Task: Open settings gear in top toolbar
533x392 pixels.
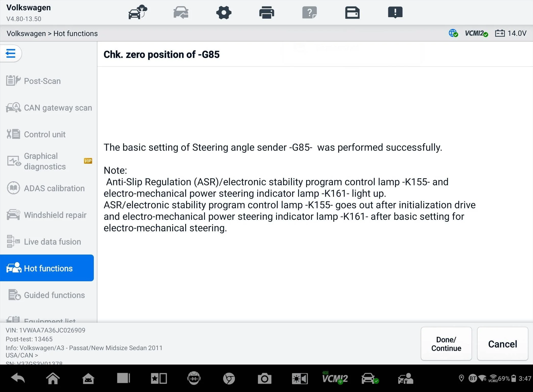Action: pyautogui.click(x=224, y=13)
